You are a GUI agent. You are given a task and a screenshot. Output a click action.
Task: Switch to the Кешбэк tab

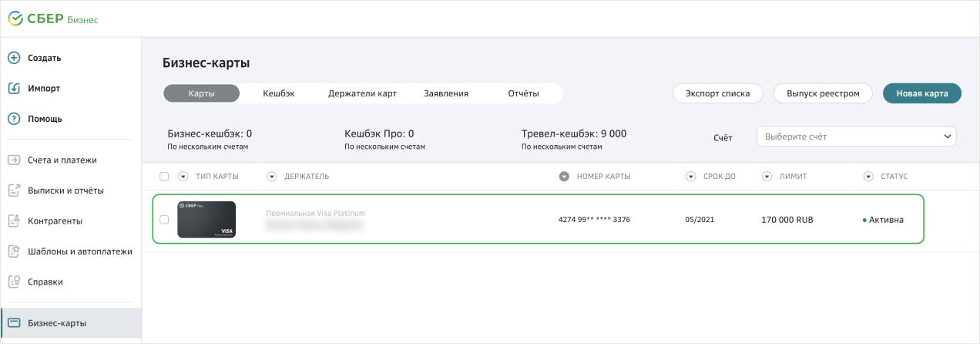point(279,93)
